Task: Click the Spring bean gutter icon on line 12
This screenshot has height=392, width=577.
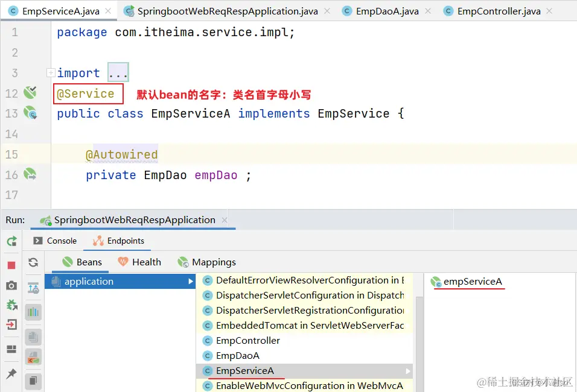Action: click(30, 92)
